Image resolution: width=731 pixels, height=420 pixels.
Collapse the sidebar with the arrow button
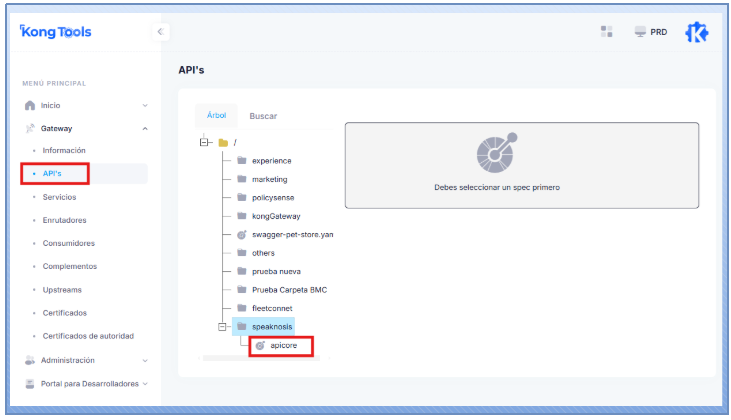tap(161, 32)
